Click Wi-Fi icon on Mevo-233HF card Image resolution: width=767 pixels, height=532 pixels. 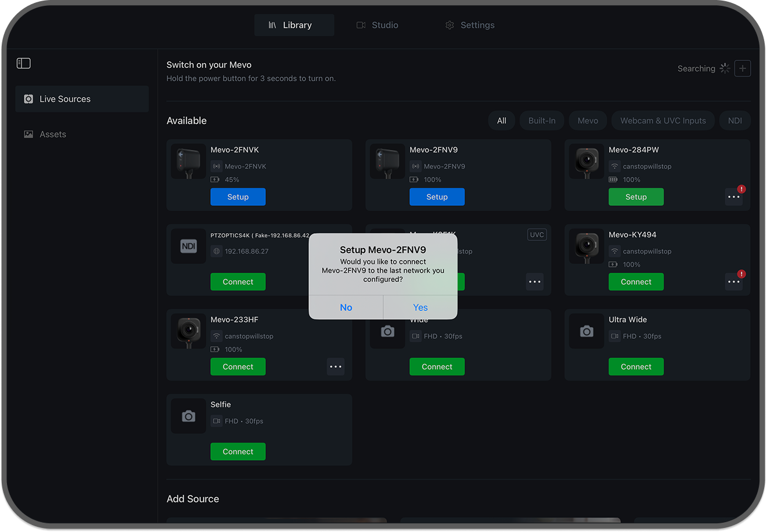coord(217,336)
